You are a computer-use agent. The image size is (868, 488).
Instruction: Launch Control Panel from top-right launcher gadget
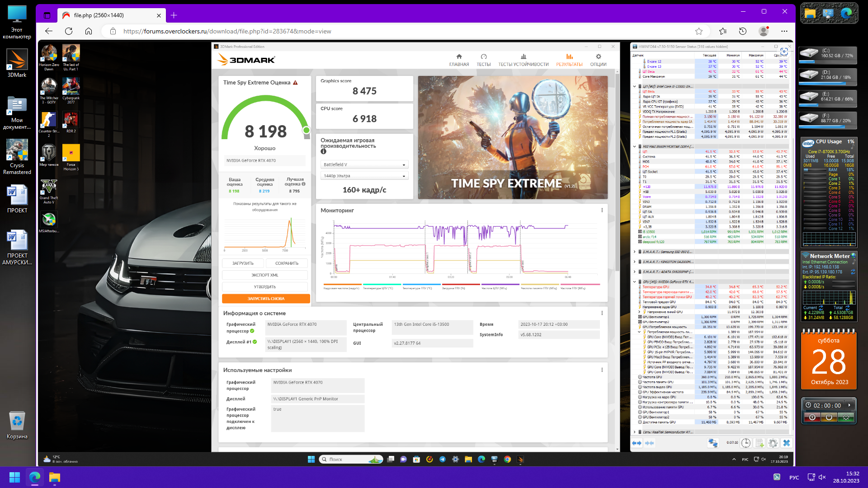point(828,14)
